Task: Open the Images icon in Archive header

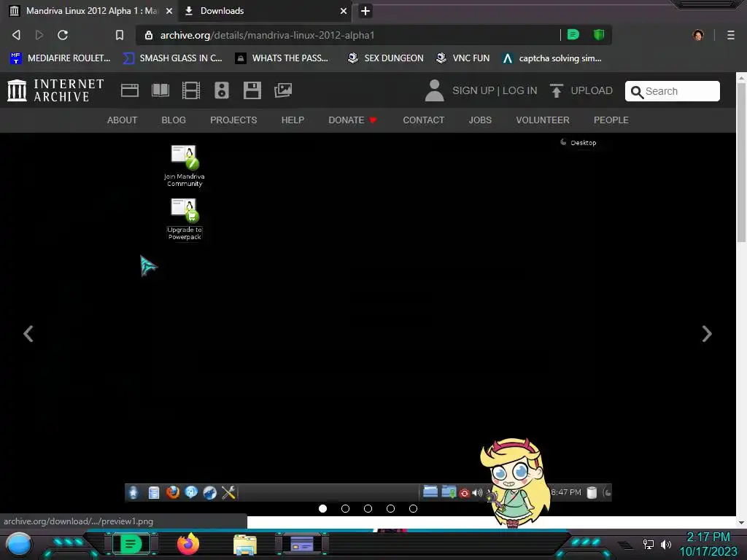Action: click(283, 90)
